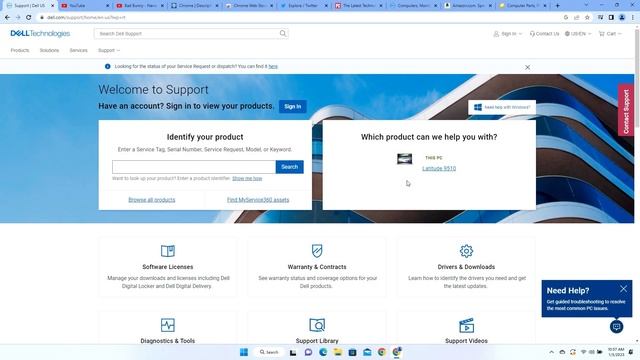Open the taskbar clock and date
The height and width of the screenshot is (360, 640).
coord(616,352)
